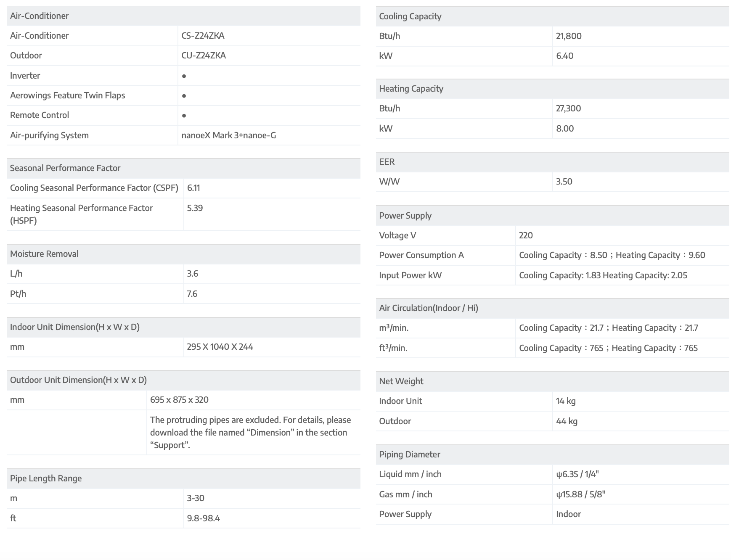Viewport: 731px width, 560px height.
Task: Click the Seasonal Performance Factor section header
Action: (x=65, y=168)
